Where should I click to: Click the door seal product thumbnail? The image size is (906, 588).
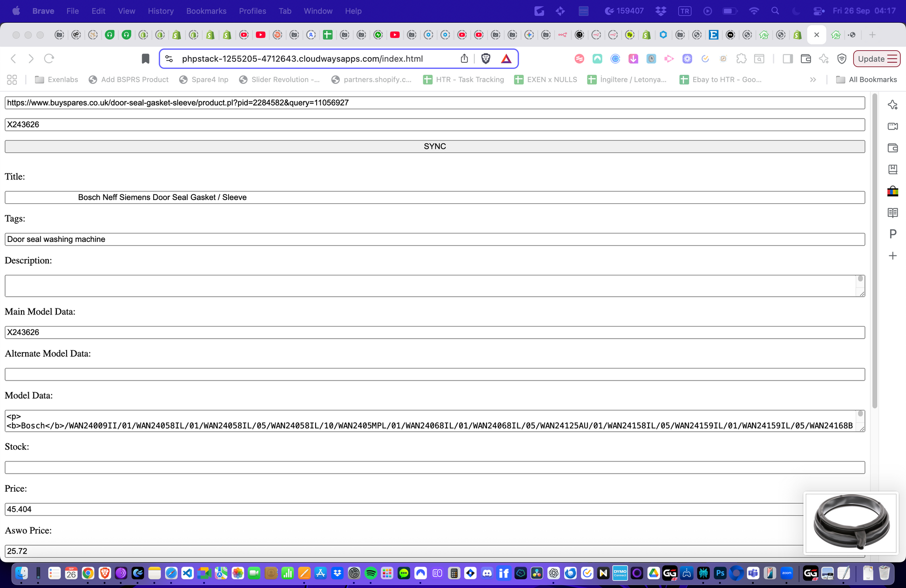tap(851, 523)
